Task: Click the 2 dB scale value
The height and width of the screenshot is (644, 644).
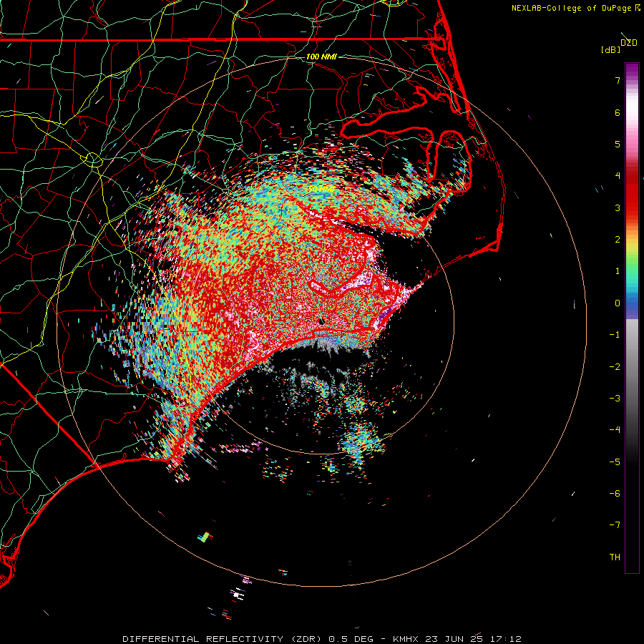Action: [x=618, y=240]
